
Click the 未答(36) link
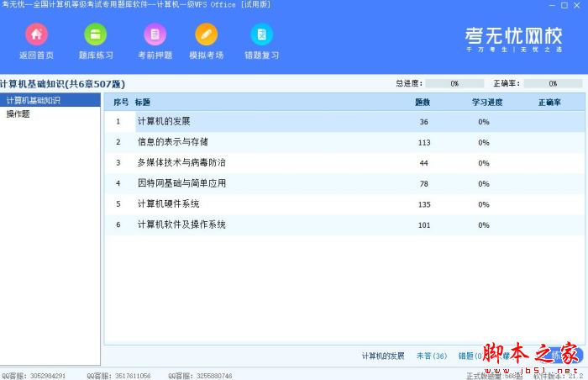[432, 356]
